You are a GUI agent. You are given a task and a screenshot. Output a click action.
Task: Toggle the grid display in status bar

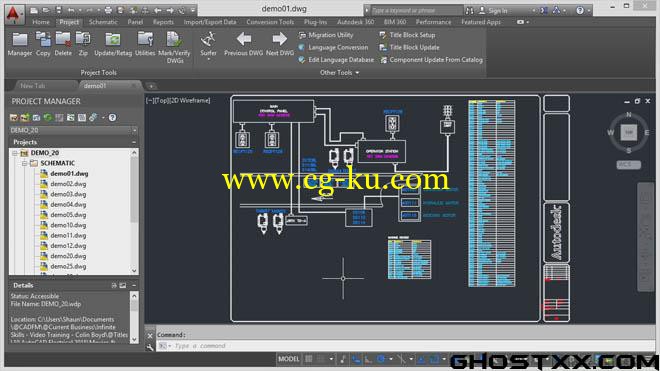(309, 359)
